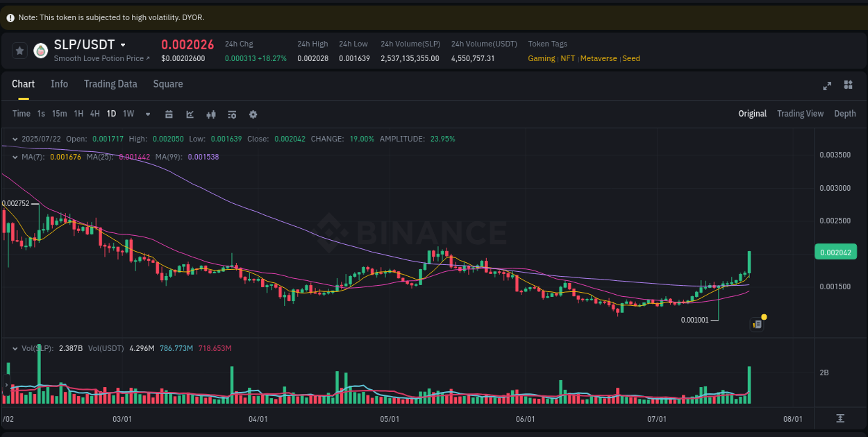
Task: Expand the chart to fullscreen
Action: (x=827, y=85)
